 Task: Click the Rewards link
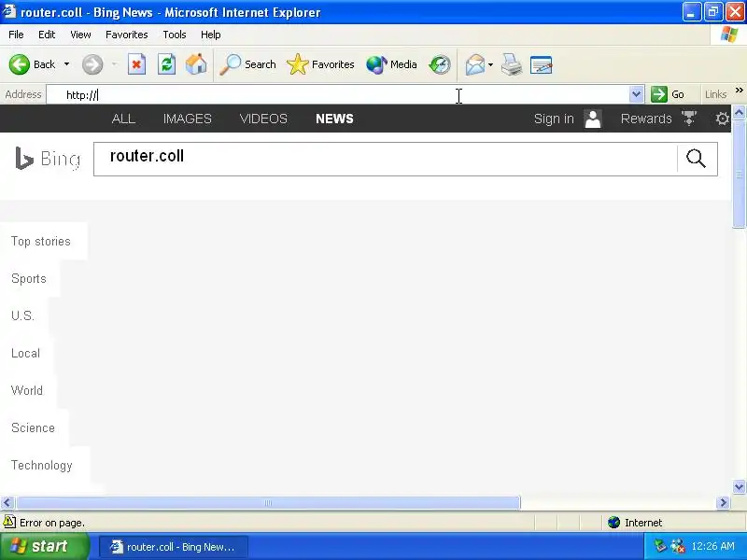pos(646,119)
